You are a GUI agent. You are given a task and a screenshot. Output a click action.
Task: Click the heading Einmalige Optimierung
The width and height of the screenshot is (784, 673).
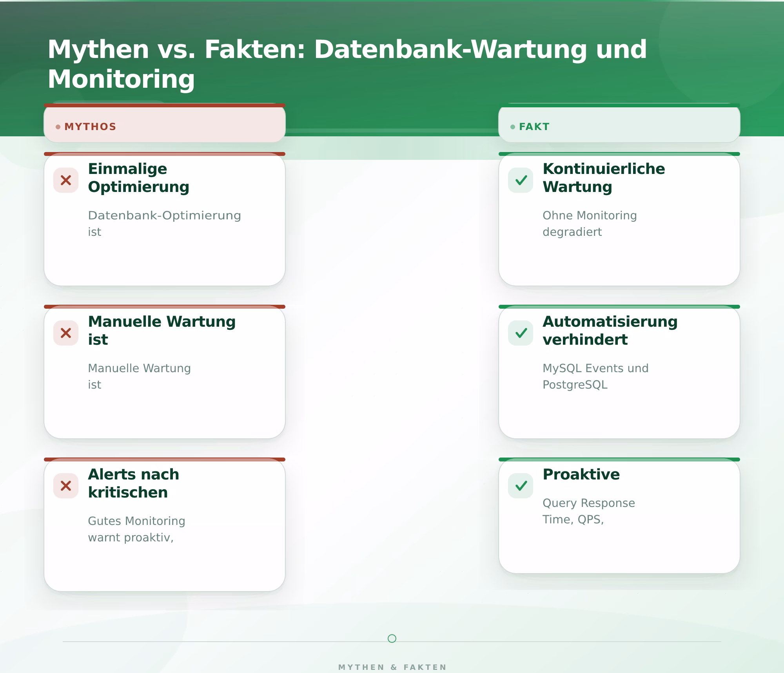[139, 177]
